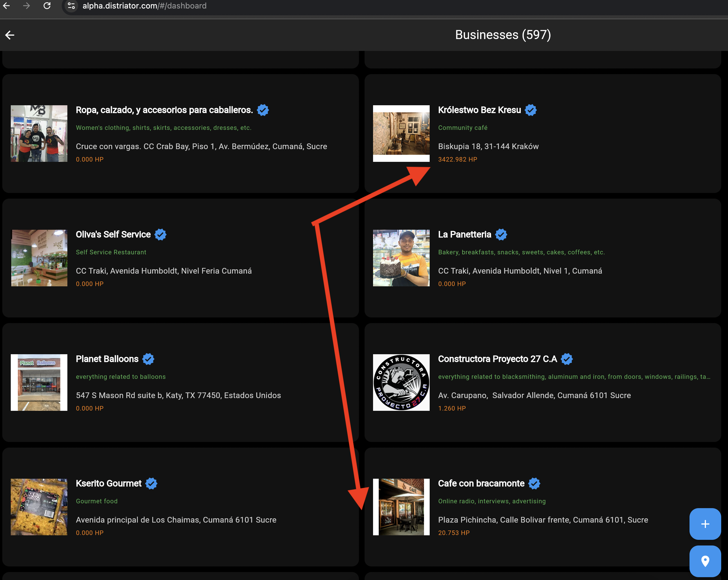Click everything related to balloons description

pos(121,377)
